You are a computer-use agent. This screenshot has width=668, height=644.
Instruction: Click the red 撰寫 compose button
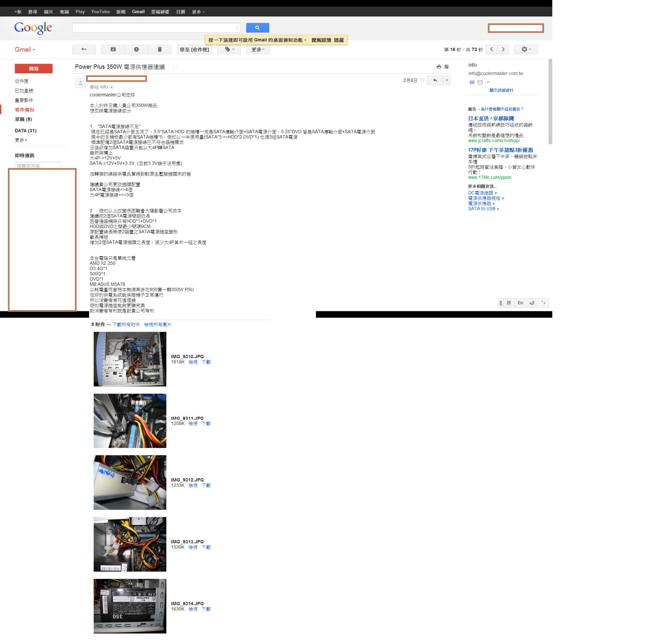(x=34, y=69)
